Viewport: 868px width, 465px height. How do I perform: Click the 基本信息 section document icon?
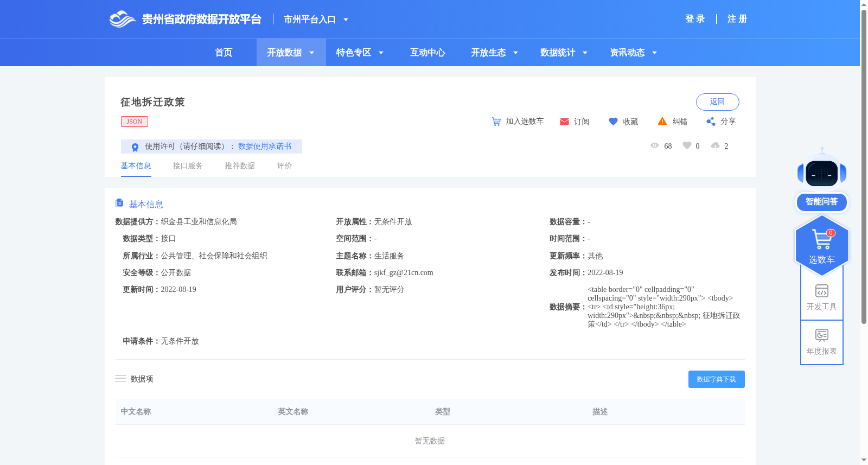pos(119,203)
